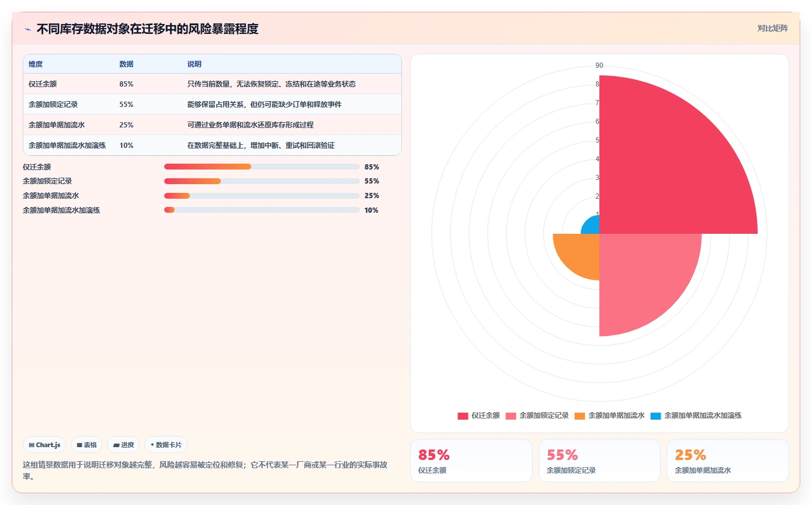Toggle the 余额加单据加流水 legend swatch

coord(579,416)
